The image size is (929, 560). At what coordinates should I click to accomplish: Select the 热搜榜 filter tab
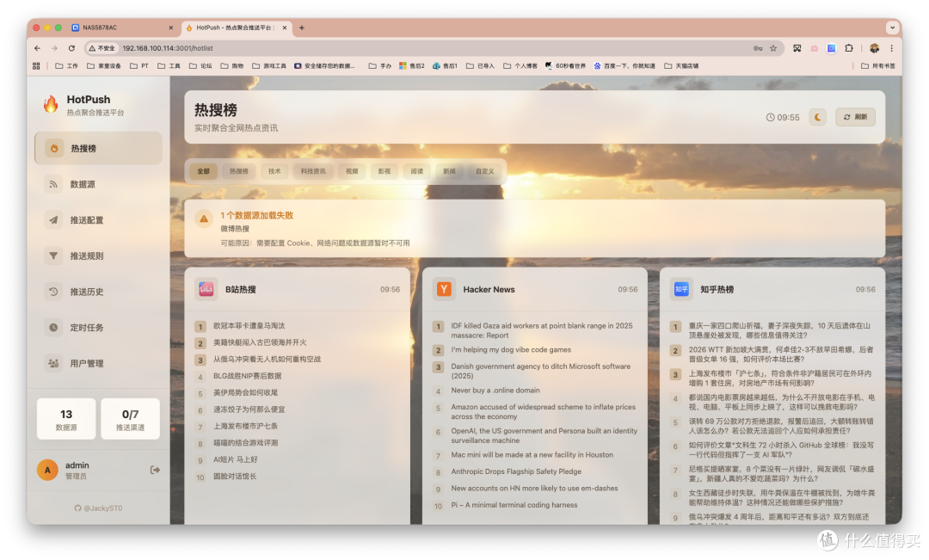pyautogui.click(x=239, y=171)
